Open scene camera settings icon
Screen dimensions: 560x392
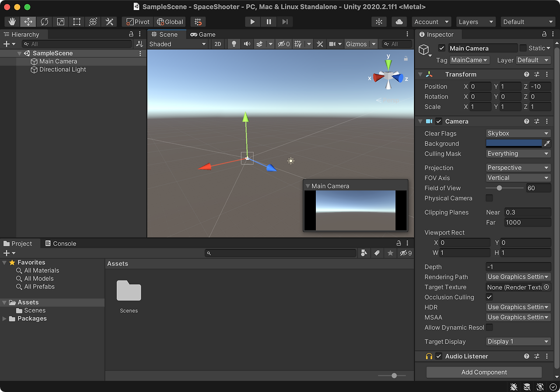[x=332, y=44]
